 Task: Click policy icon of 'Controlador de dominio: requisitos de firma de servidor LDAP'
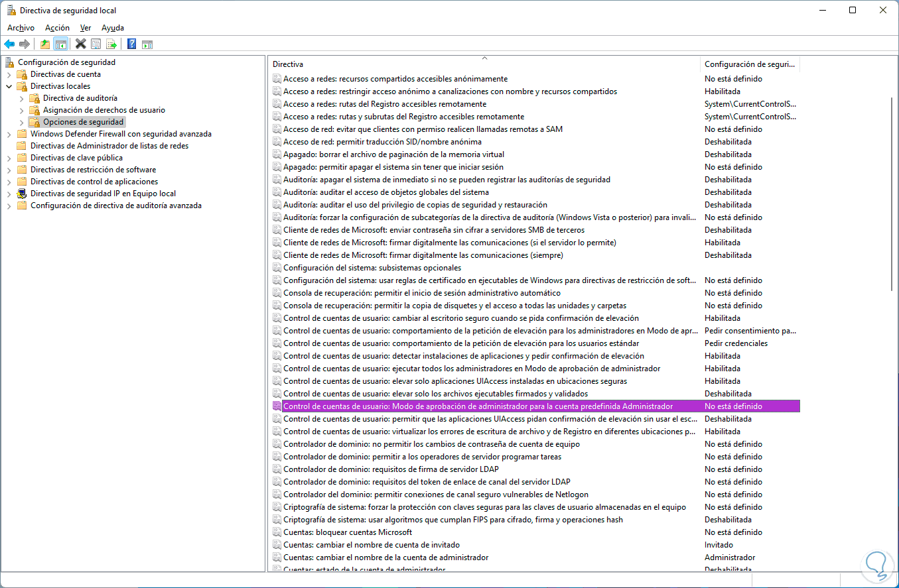pos(277,469)
